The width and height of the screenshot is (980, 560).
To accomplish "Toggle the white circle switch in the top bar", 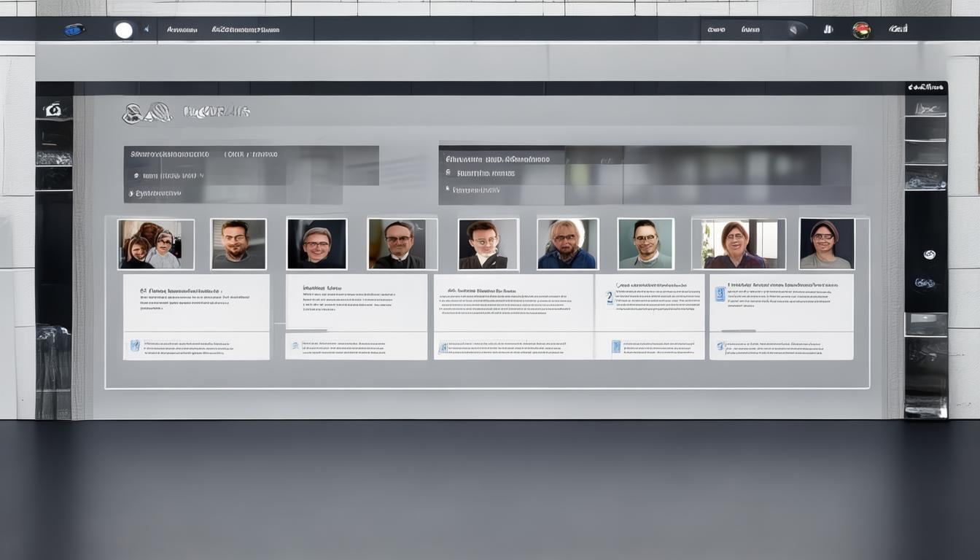I will coord(124,30).
